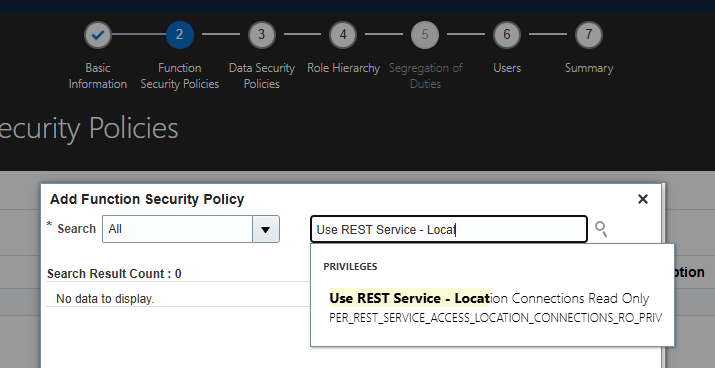Open the Function Security Policies step label
The image size is (715, 368).
180,76
